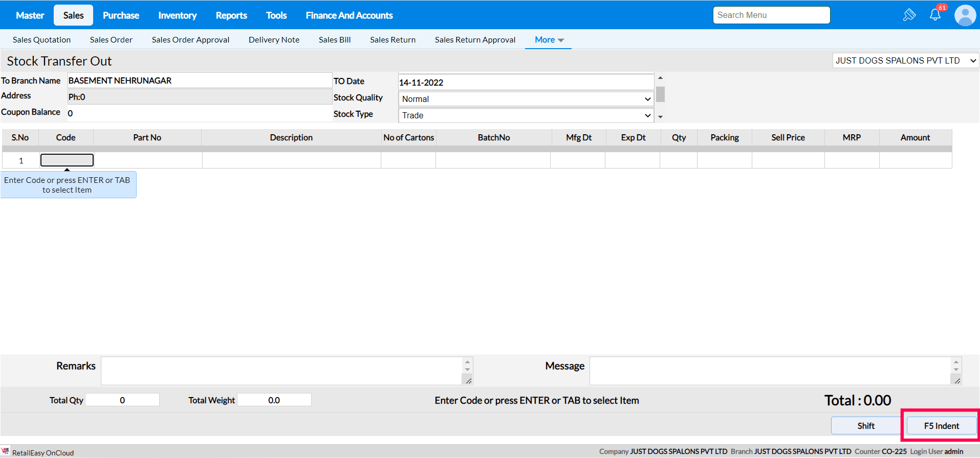Viewport: 980px width, 458px height.
Task: Click inside the Remarks text area
Action: (281, 371)
